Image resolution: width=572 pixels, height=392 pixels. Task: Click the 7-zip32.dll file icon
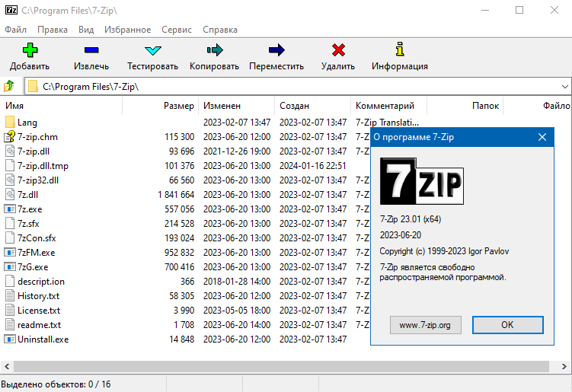tap(10, 180)
